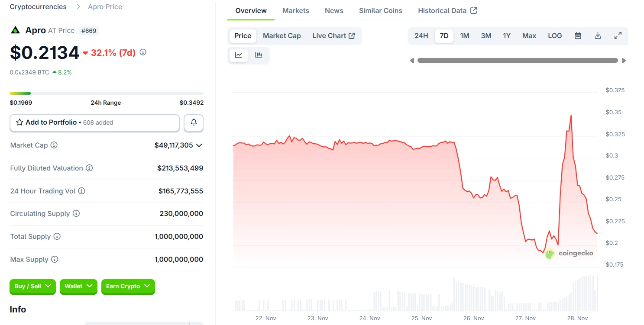Switch to candlestick chart icon
This screenshot has width=644, height=325.
tap(259, 55)
